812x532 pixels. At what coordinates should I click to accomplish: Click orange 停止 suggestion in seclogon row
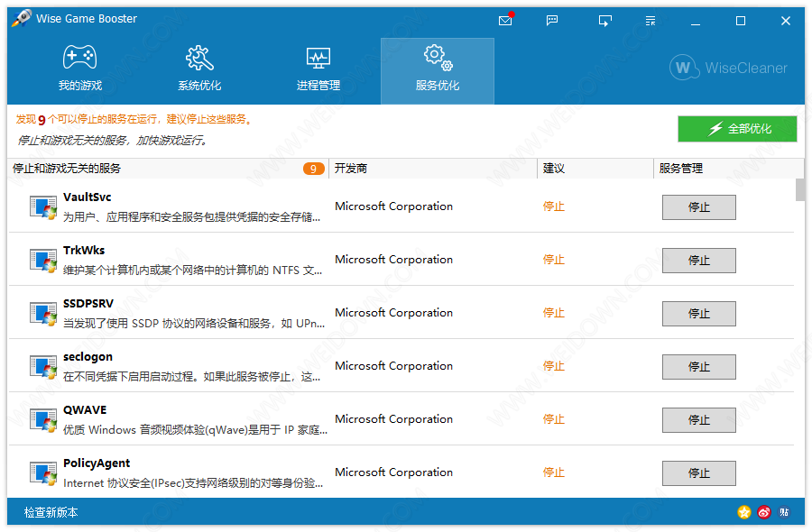tap(554, 366)
